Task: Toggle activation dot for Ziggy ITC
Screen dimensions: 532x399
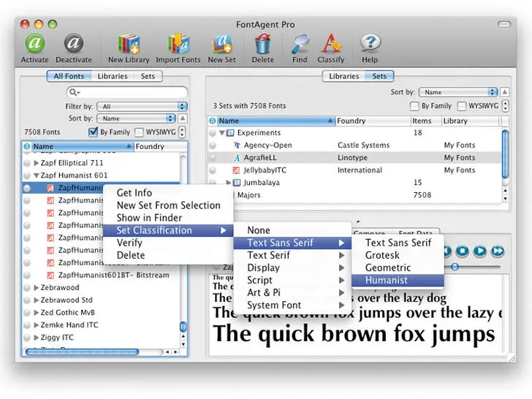Action: (x=27, y=338)
